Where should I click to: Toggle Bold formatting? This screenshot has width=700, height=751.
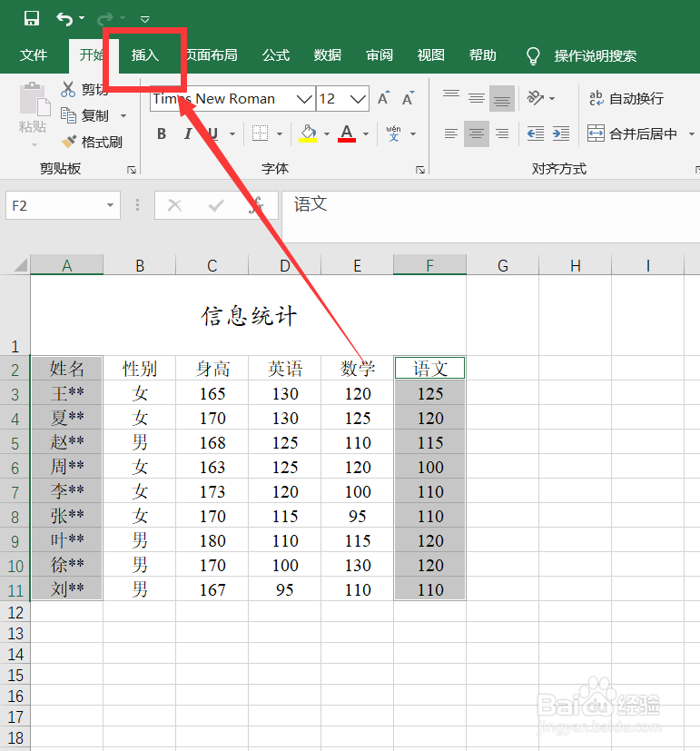(x=162, y=133)
